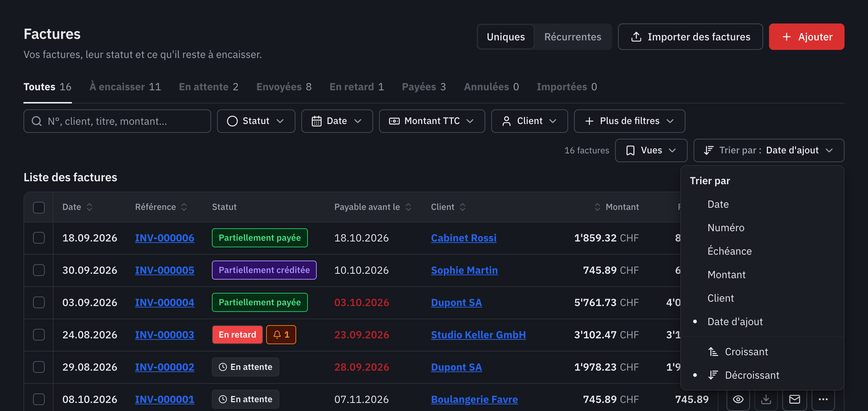Click the Référence column sort arrows
Image resolution: width=868 pixels, height=411 pixels.
184,207
